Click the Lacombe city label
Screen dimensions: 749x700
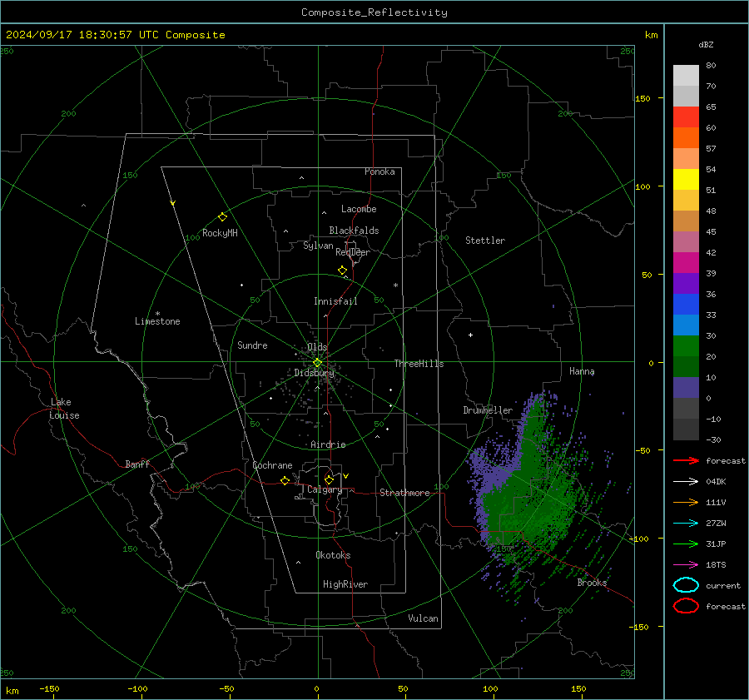pos(359,209)
